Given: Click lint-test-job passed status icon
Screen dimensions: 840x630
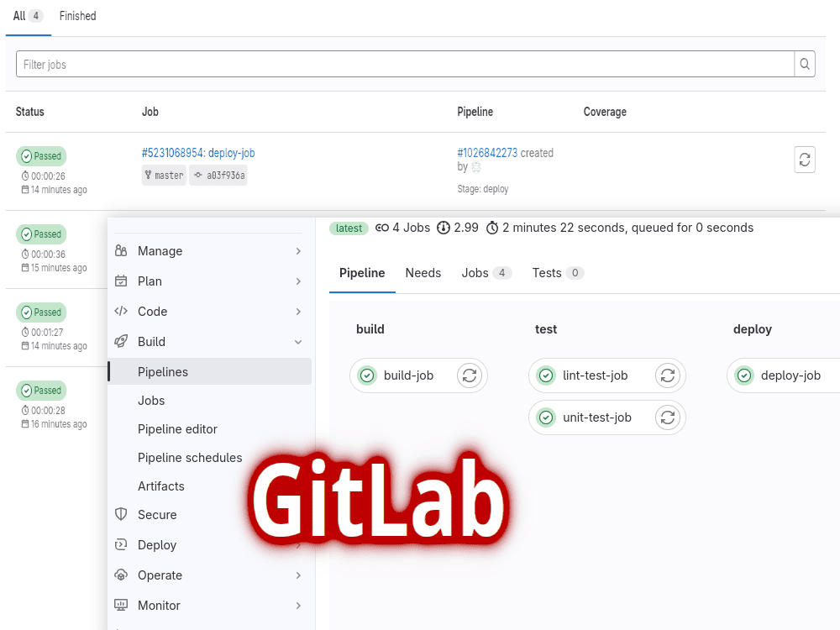Looking at the screenshot, I should tap(546, 375).
